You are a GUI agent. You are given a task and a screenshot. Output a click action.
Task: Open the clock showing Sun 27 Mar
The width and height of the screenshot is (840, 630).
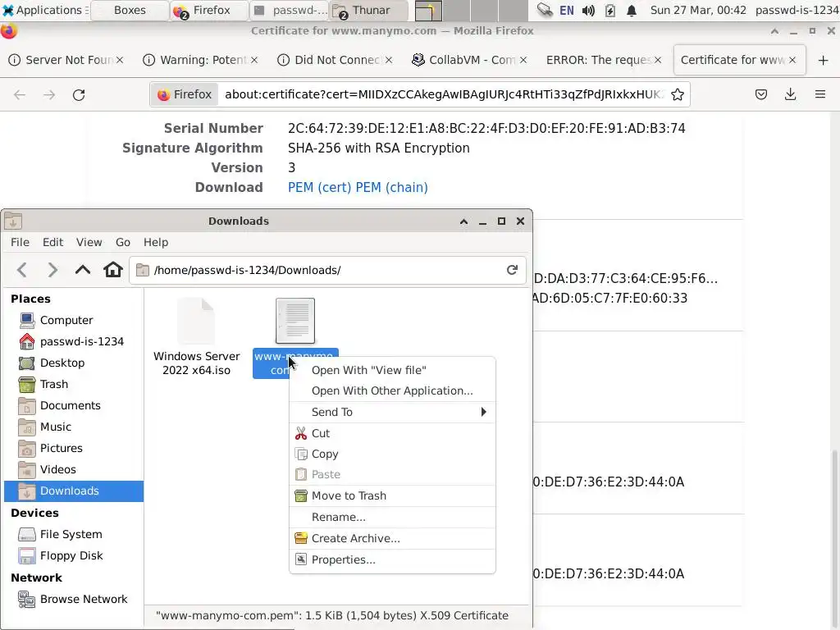[x=697, y=10]
